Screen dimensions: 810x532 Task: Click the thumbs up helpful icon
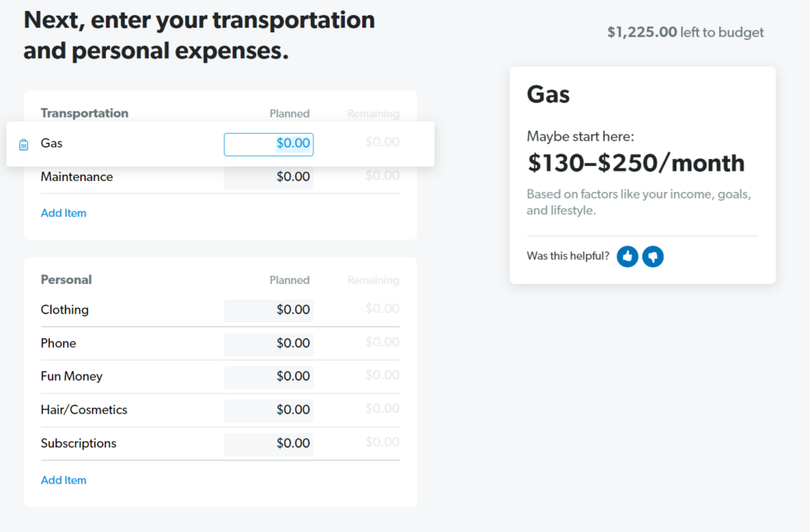[x=627, y=256]
